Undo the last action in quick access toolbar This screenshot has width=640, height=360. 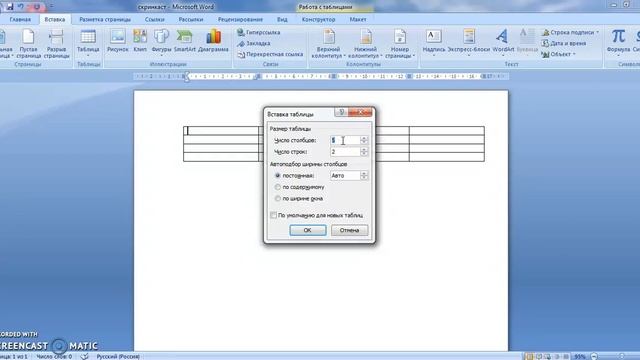pos(20,7)
